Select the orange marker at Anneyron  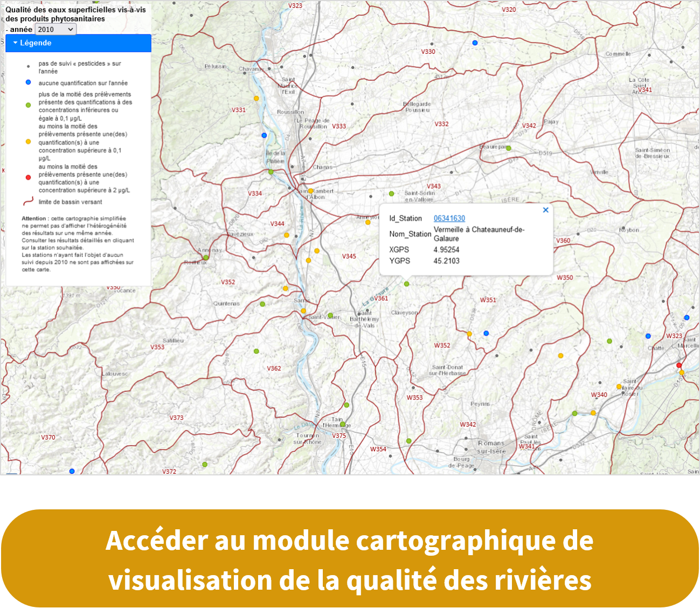[368, 222]
